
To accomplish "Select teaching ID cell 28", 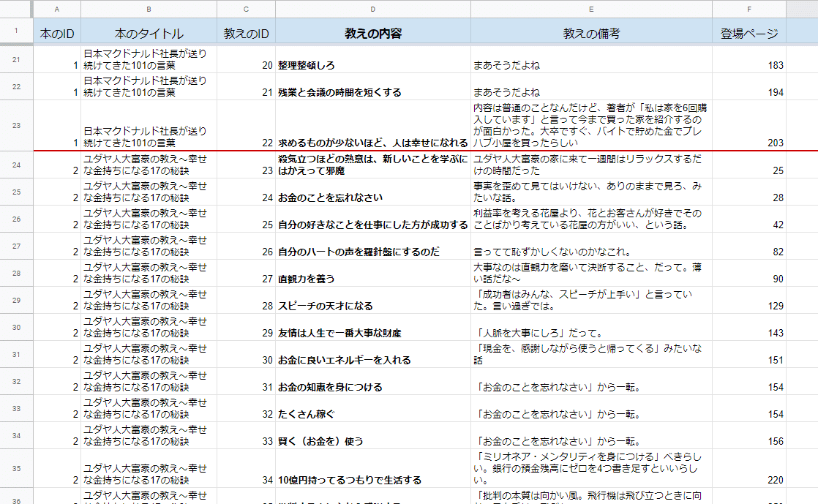I will click(x=247, y=301).
